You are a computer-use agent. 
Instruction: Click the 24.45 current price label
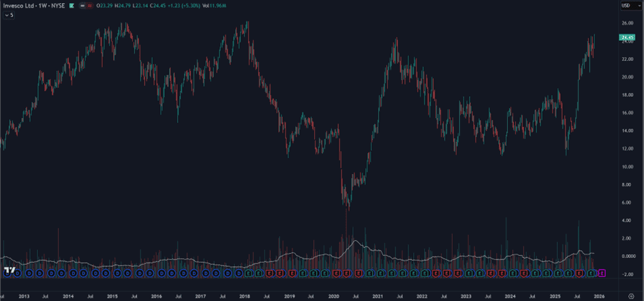point(628,38)
